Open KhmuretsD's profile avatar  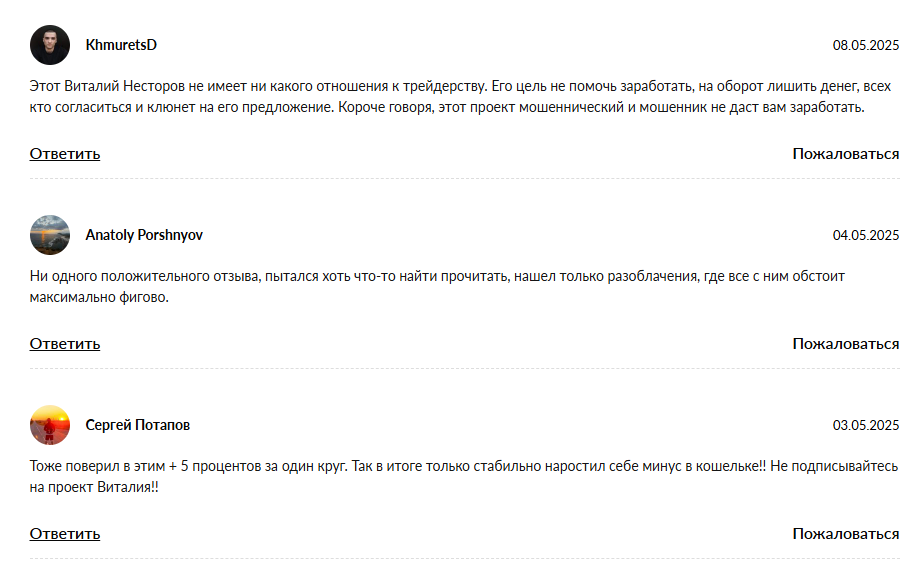(50, 45)
